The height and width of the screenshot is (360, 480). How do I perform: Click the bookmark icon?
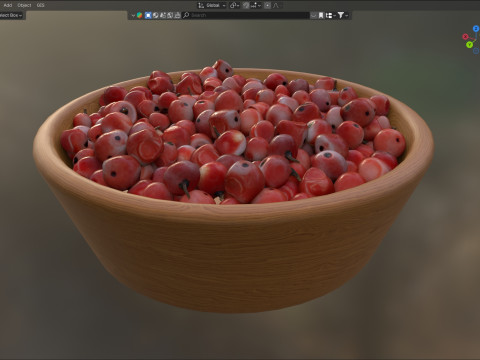click(x=321, y=15)
